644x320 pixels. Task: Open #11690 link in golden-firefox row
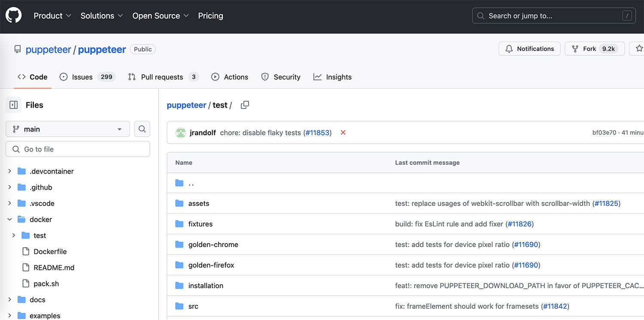(x=526, y=265)
